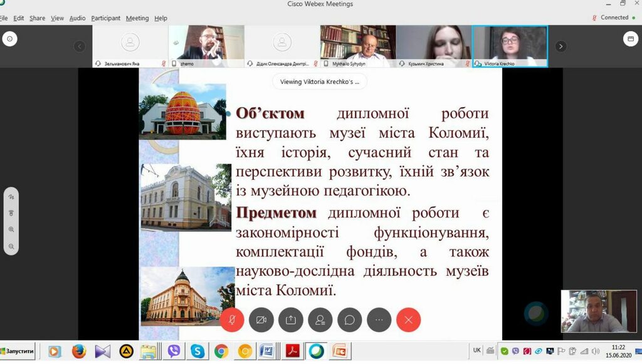Open More Options in the meeting controls
This screenshot has width=642, height=364.
coord(379,320)
